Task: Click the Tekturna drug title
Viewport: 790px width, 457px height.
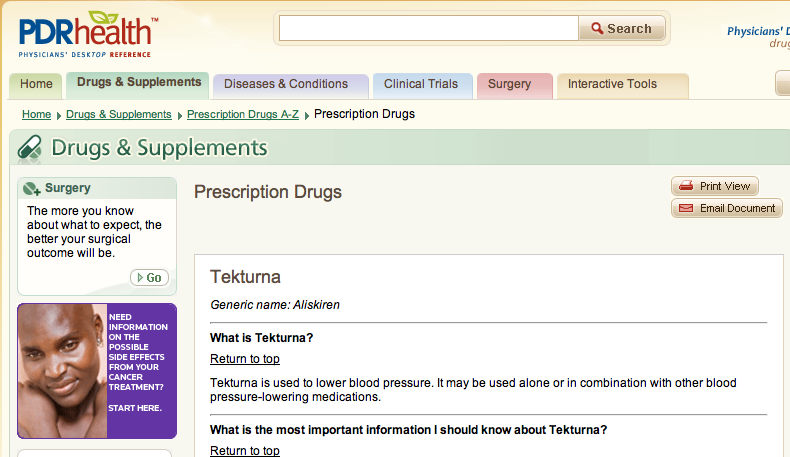Action: pyautogui.click(x=245, y=277)
